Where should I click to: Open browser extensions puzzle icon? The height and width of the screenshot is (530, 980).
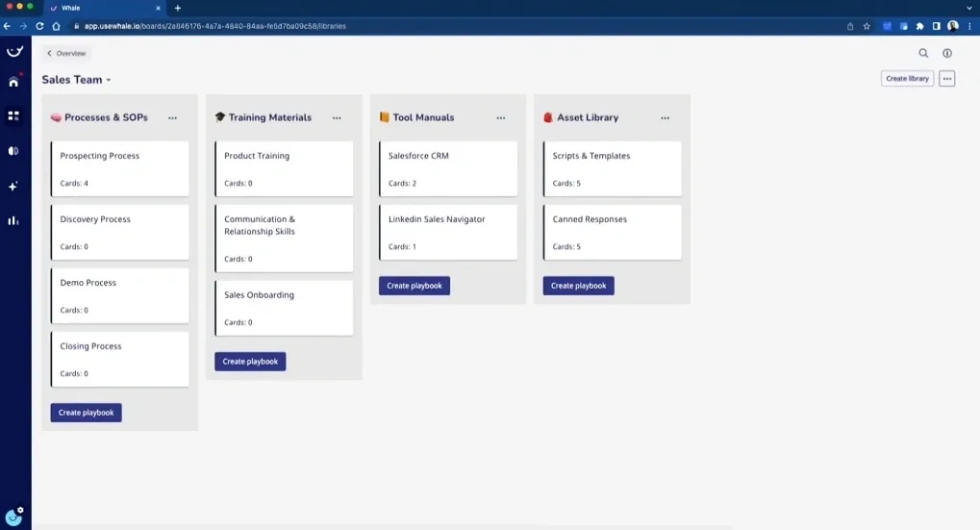coord(920,26)
